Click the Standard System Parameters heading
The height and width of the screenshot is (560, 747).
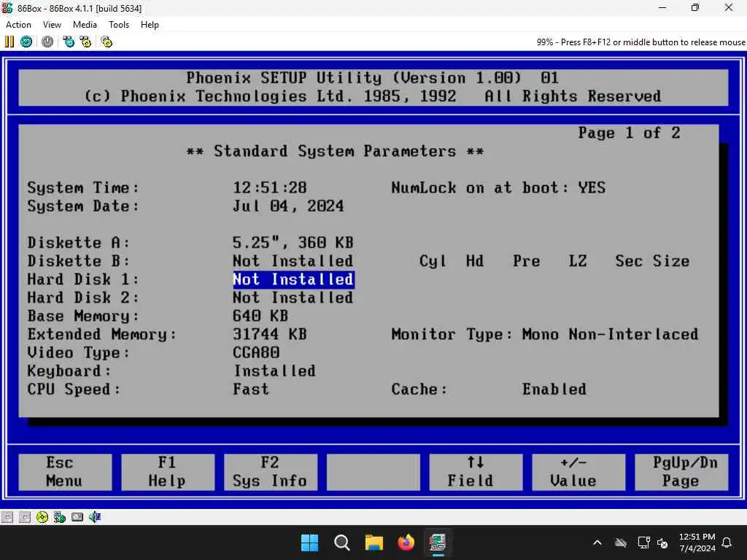[x=335, y=152]
